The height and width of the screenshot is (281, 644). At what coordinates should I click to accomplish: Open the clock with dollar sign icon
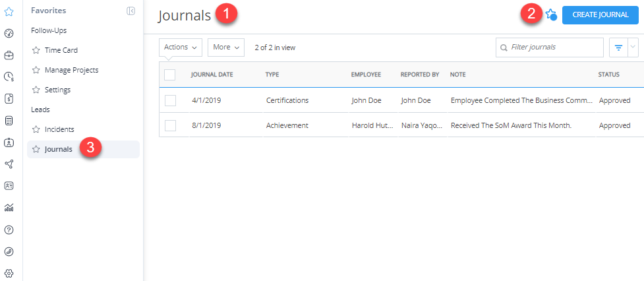click(9, 77)
